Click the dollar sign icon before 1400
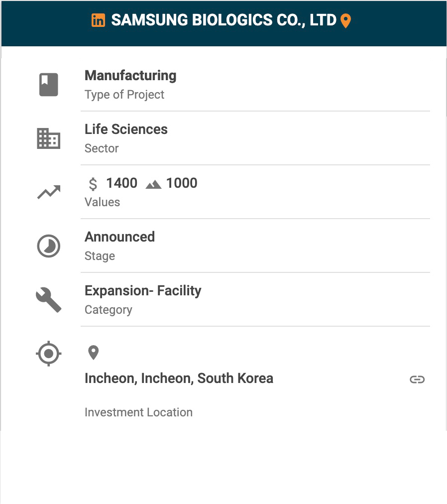Image resolution: width=447 pixels, height=504 pixels. (93, 184)
